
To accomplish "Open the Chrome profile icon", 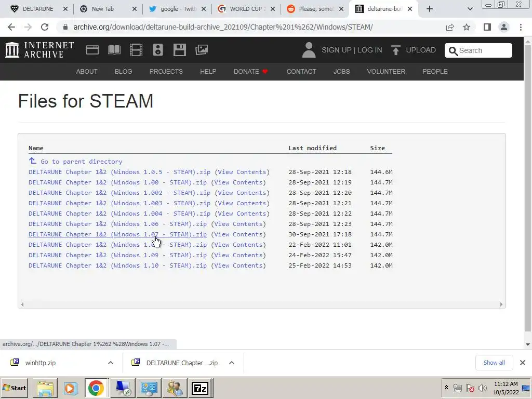I will (504, 27).
